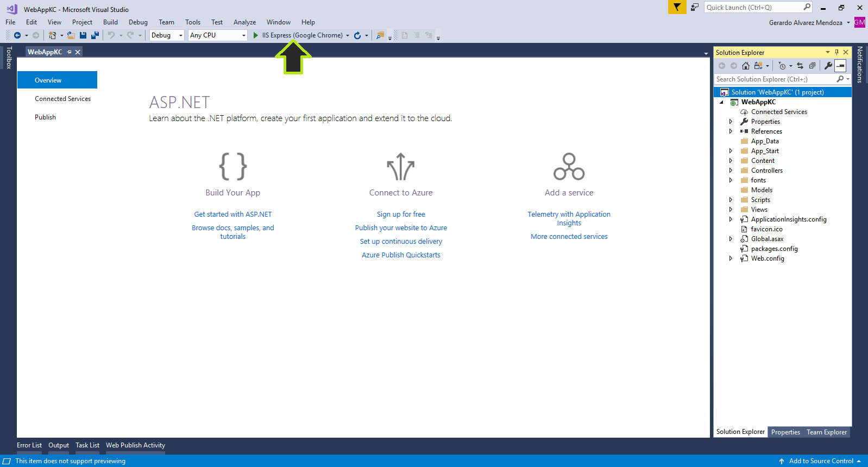Click Add to Source Control in status bar
The height and width of the screenshot is (467, 868).
[821, 461]
